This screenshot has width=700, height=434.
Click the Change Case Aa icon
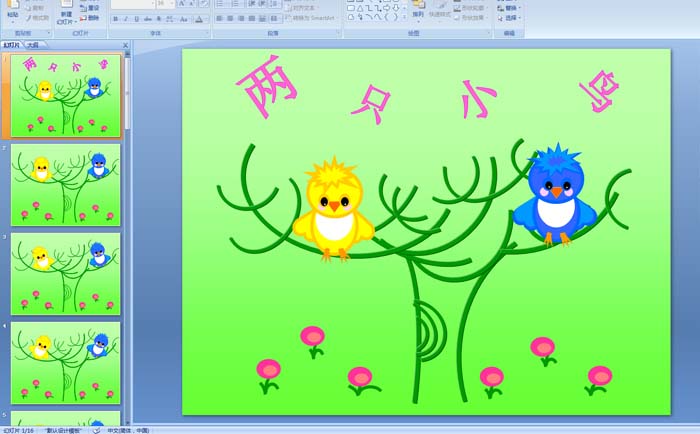(x=183, y=19)
